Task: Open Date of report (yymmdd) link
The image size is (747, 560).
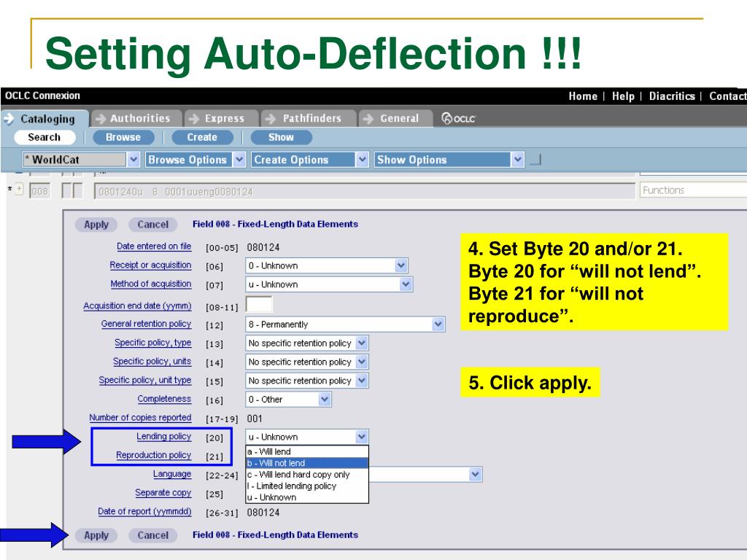Action: pos(144,511)
